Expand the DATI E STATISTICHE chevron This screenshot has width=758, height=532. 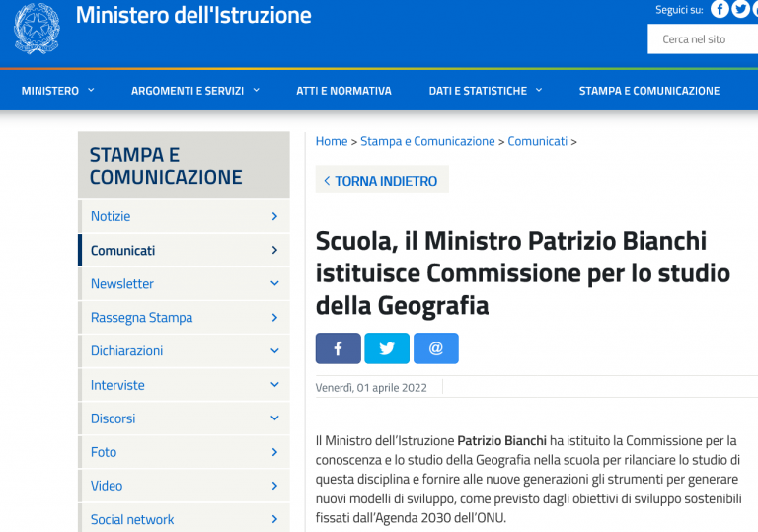pyautogui.click(x=539, y=90)
